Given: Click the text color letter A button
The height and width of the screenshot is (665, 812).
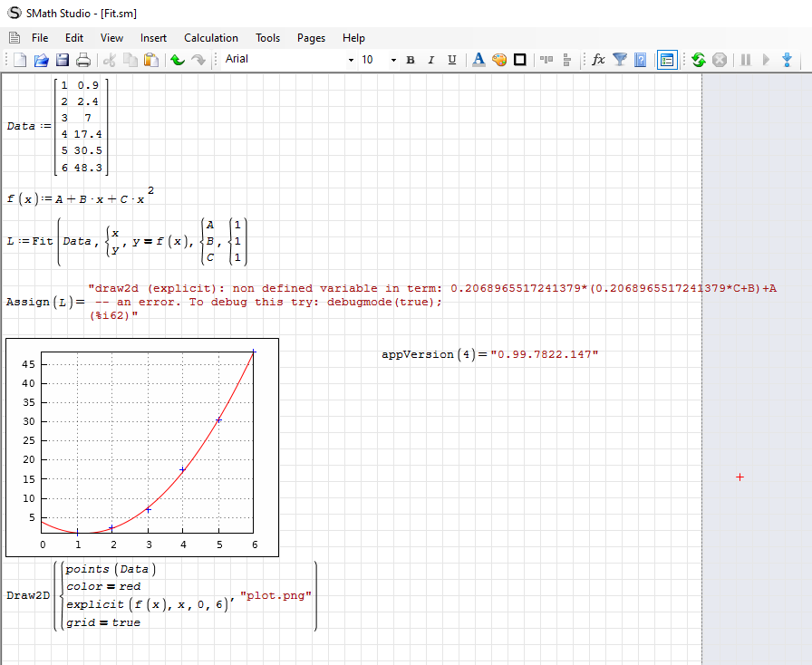Looking at the screenshot, I should click(x=478, y=60).
